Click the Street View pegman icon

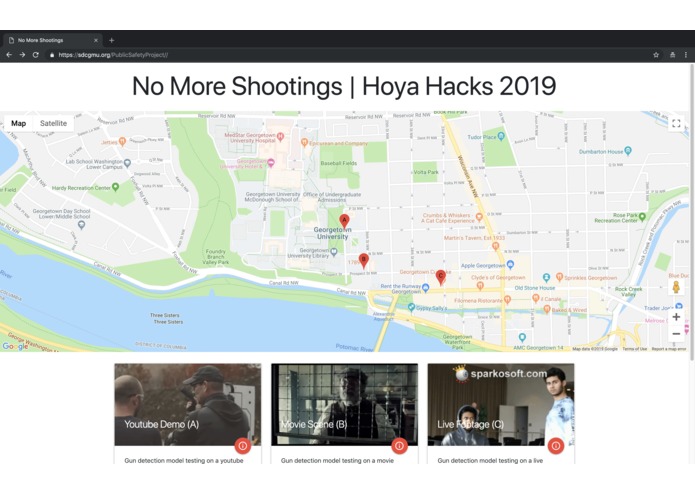(x=676, y=287)
